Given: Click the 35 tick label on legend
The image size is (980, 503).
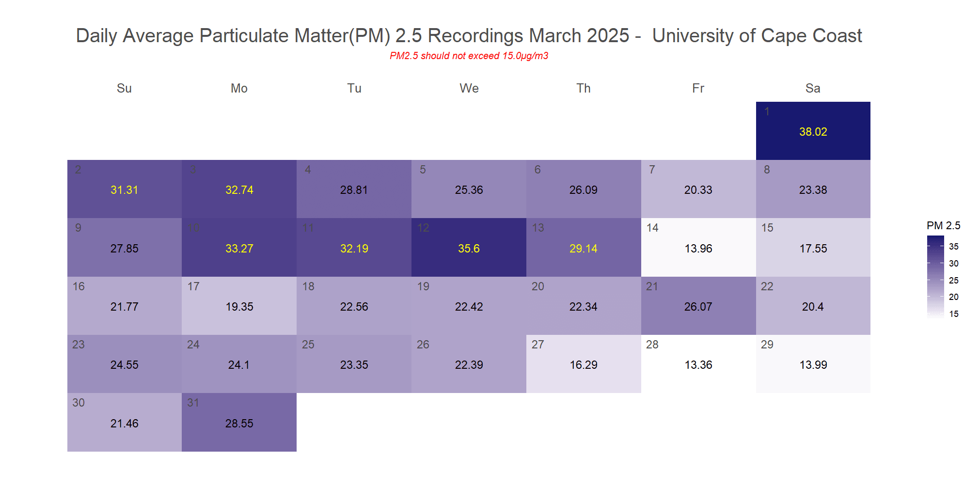Looking at the screenshot, I should point(953,247).
